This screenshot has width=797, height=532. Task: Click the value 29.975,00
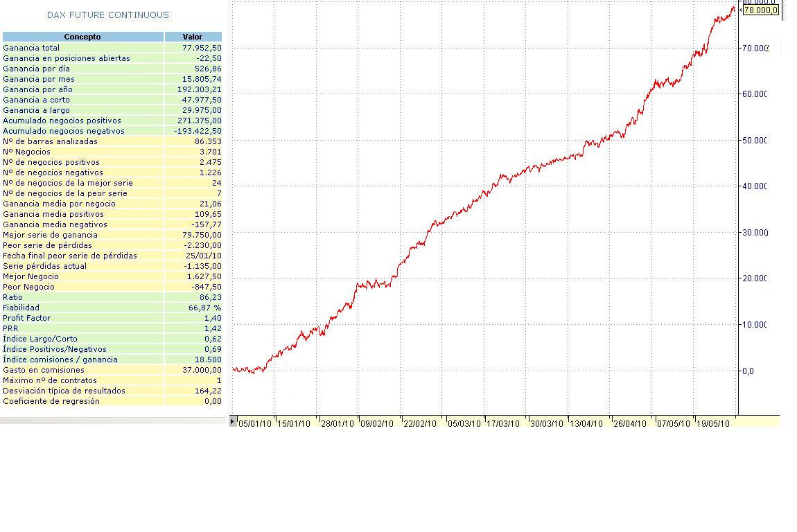pyautogui.click(x=202, y=110)
